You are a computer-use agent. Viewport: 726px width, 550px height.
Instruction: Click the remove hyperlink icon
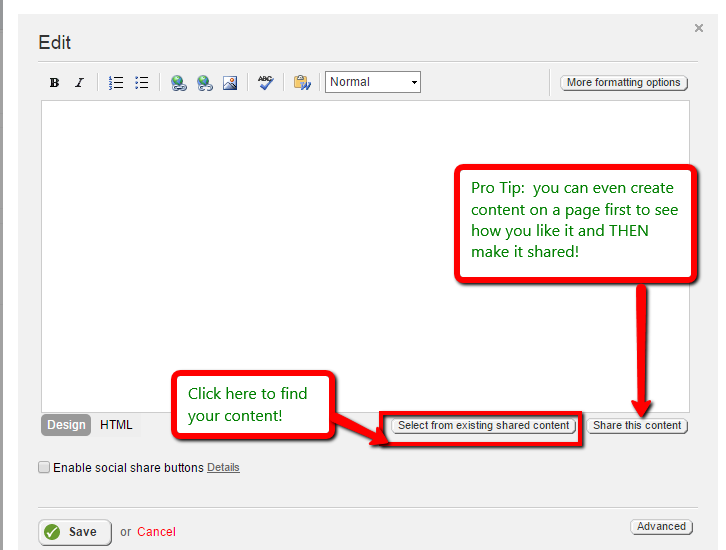[204, 83]
